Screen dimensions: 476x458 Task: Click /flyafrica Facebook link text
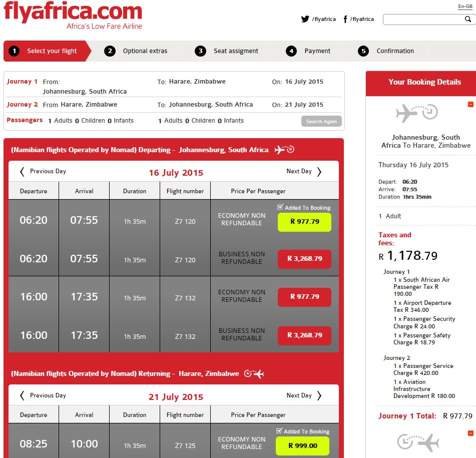click(x=362, y=19)
